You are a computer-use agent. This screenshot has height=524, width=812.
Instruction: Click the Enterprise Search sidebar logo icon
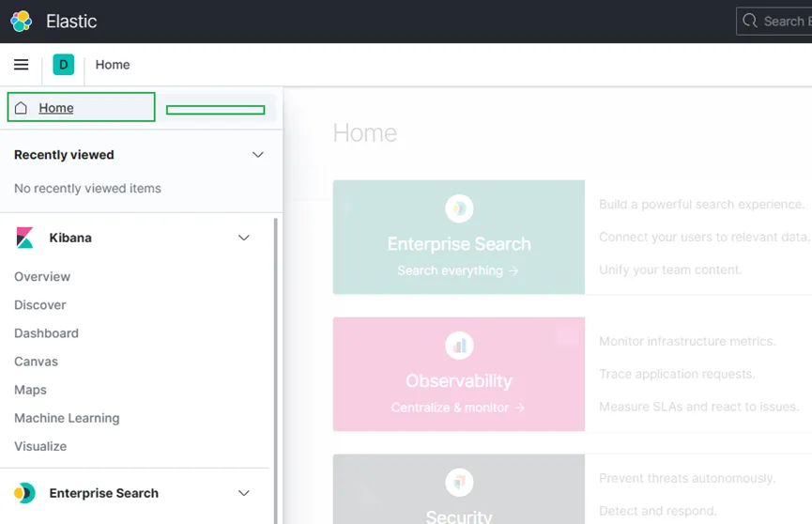24,493
